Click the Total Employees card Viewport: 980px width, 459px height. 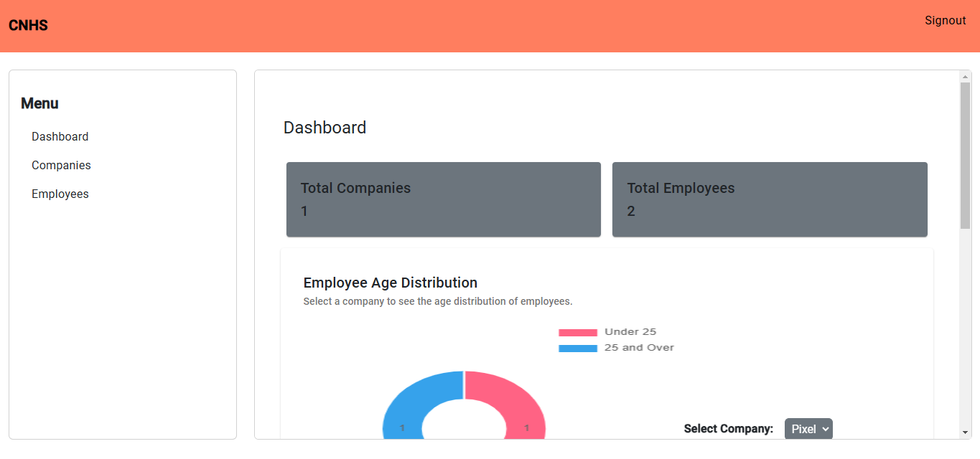tap(770, 199)
